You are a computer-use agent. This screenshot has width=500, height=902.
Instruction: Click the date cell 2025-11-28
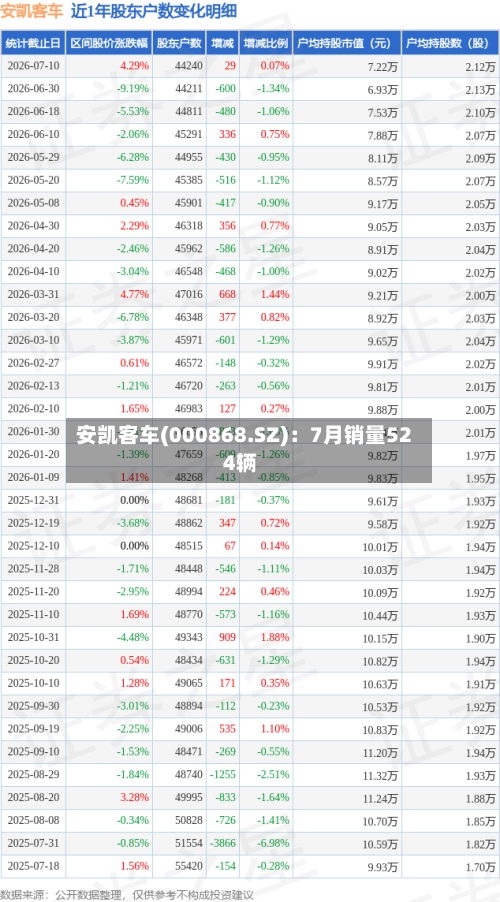coord(33,569)
